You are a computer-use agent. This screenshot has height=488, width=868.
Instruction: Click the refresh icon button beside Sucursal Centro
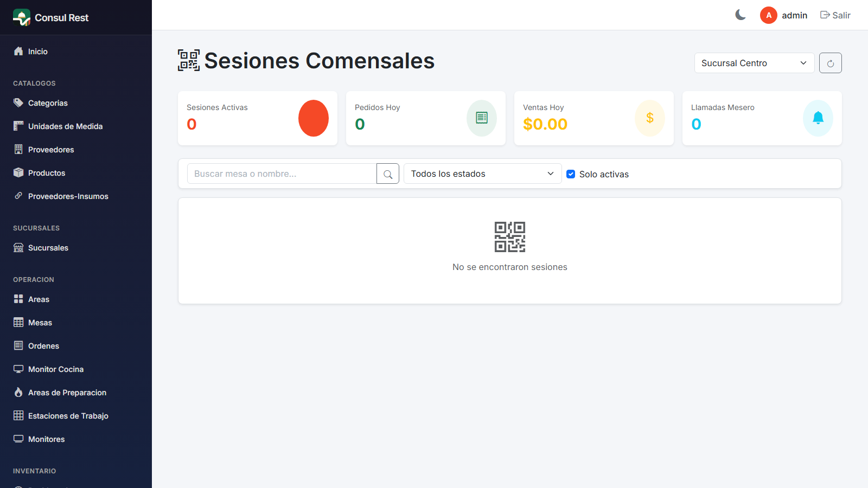coord(831,63)
